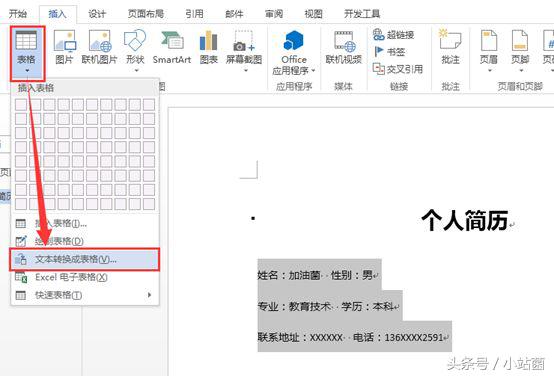The width and height of the screenshot is (554, 376).
Task: Click the top-left cell of table grid
Action: point(21,105)
